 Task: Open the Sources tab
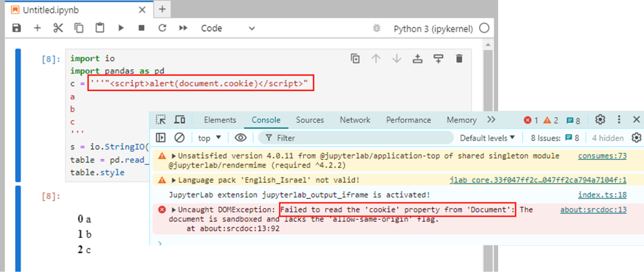coord(310,120)
